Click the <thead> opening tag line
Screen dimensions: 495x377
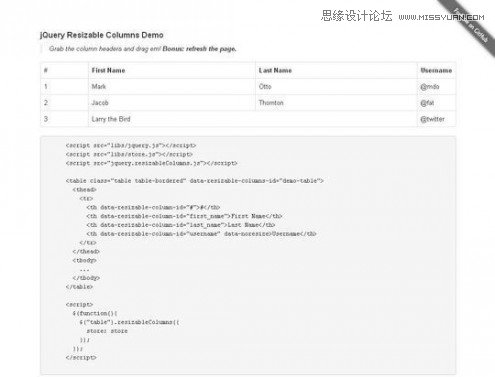tap(84, 190)
